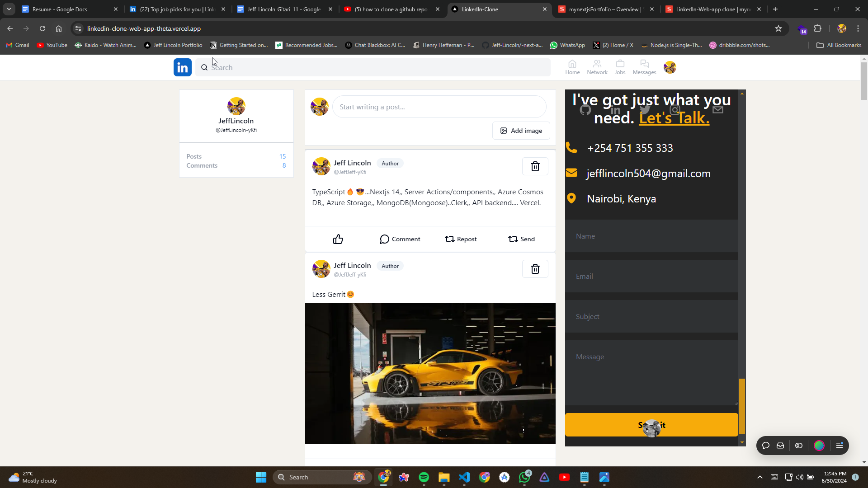The height and width of the screenshot is (488, 868).
Task: Open the Jobs navigation icon
Action: (x=620, y=67)
